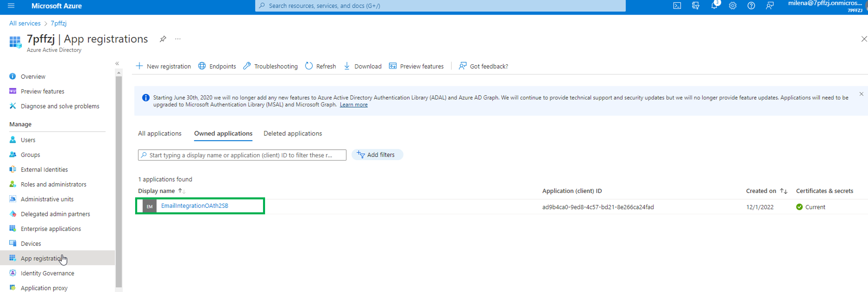Select the Owned applications tab
This screenshot has height=292, width=868.
[x=223, y=133]
